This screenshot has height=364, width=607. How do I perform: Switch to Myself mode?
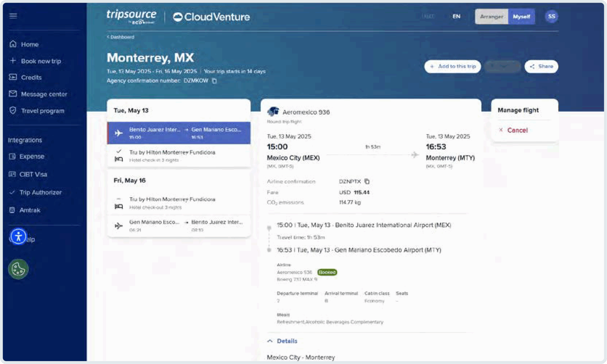pyautogui.click(x=522, y=16)
